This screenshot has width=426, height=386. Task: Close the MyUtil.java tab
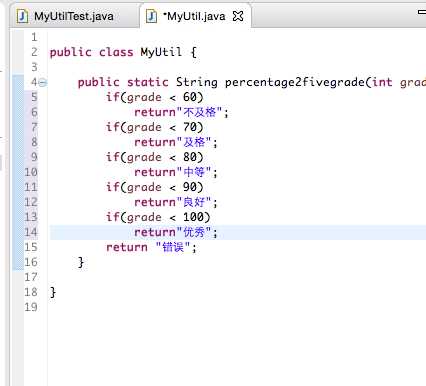pyautogui.click(x=238, y=16)
